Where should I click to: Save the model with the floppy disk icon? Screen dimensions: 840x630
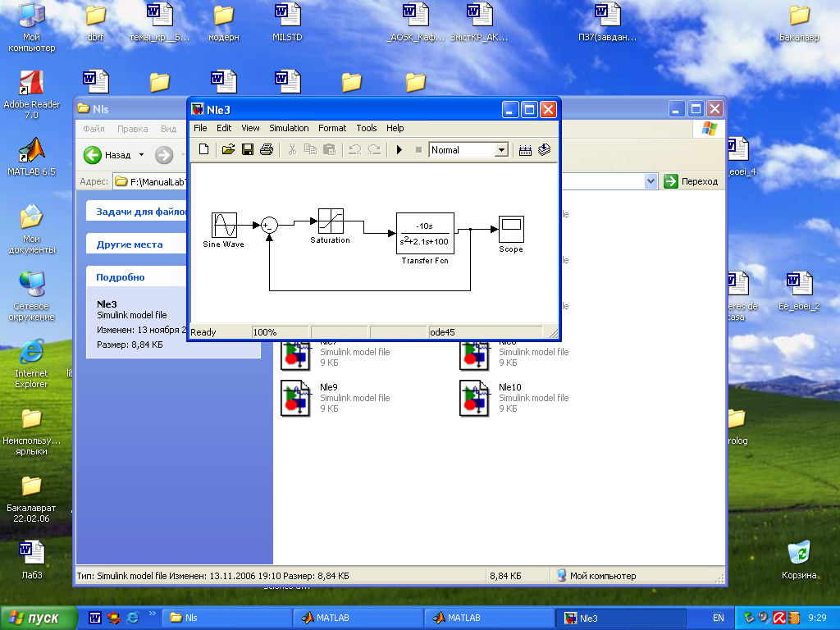coord(248,149)
